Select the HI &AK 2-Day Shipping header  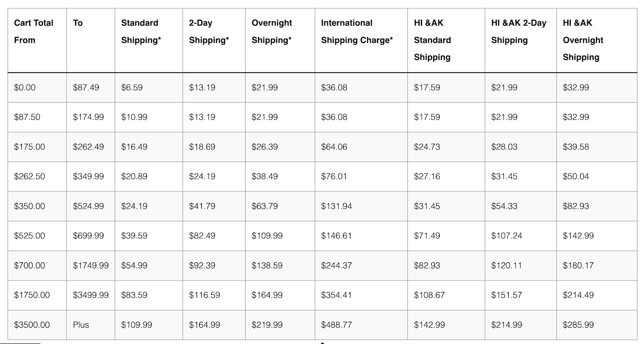coord(521,40)
